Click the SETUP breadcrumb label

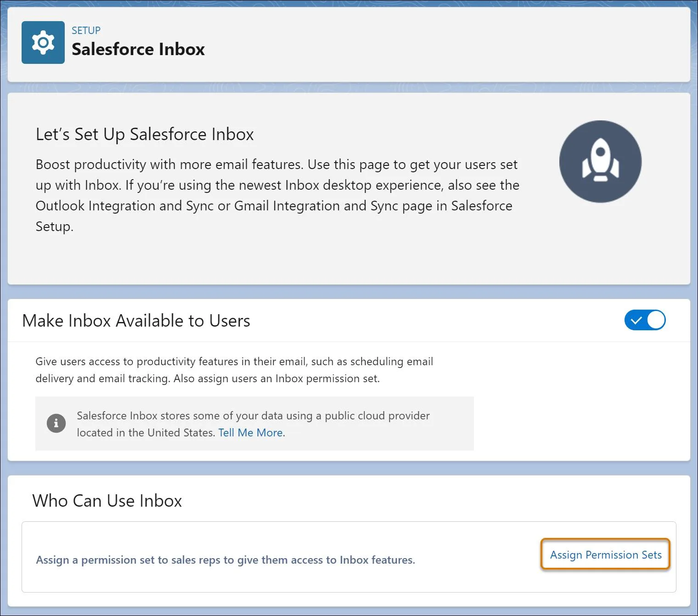pyautogui.click(x=85, y=30)
